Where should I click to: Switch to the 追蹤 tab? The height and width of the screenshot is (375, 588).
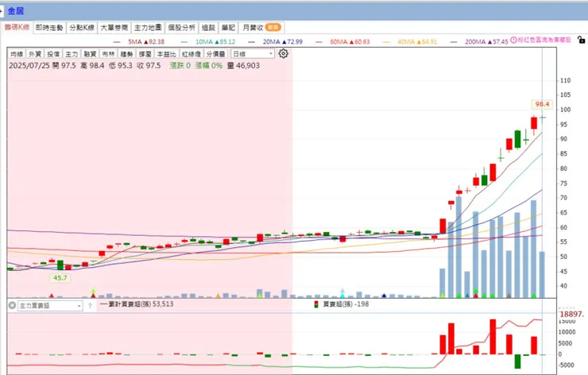pyautogui.click(x=208, y=27)
